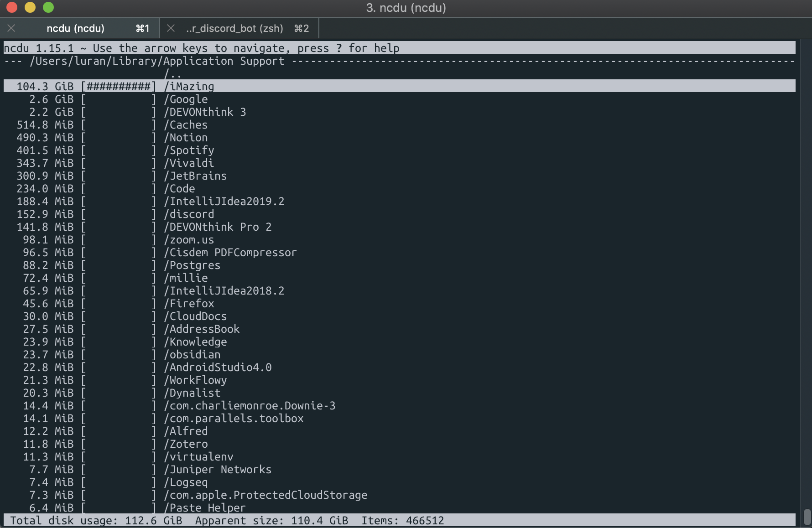This screenshot has height=528, width=812.
Task: Select the /com.parallels.toolbox directory row
Action: tap(400, 418)
